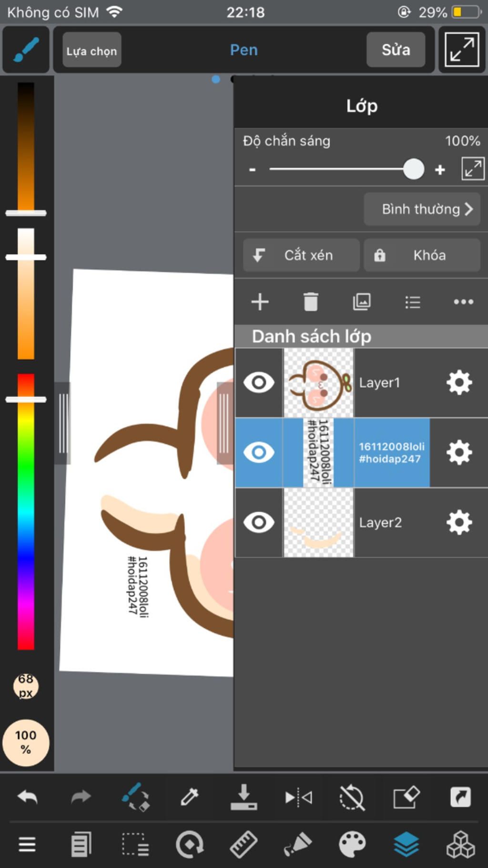488x868 pixels.
Task: Redo the action with forward arrow
Action: tap(81, 797)
